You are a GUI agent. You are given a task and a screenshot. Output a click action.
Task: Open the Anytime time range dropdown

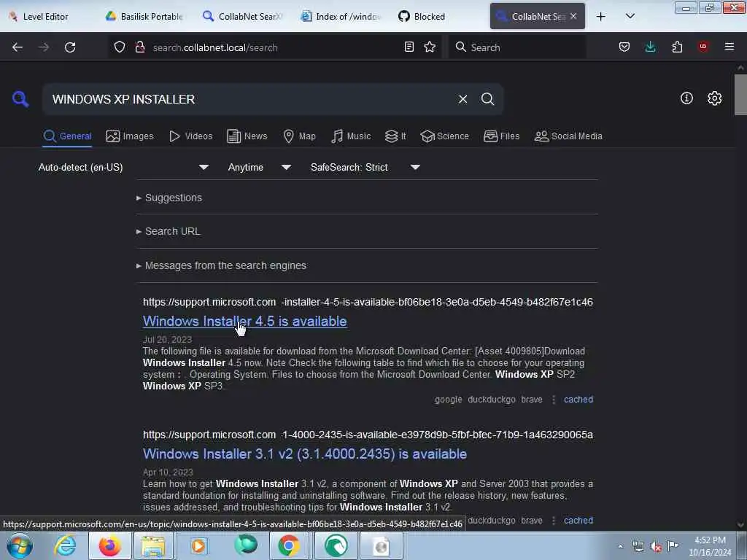coord(259,167)
